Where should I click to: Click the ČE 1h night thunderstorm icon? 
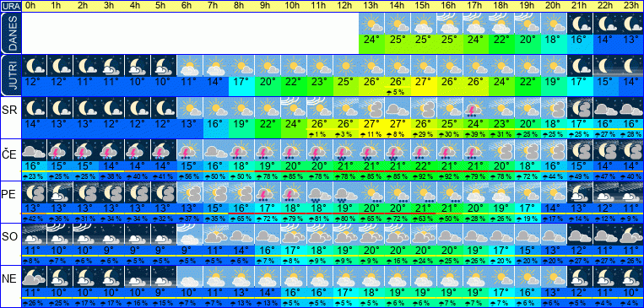pos(61,150)
